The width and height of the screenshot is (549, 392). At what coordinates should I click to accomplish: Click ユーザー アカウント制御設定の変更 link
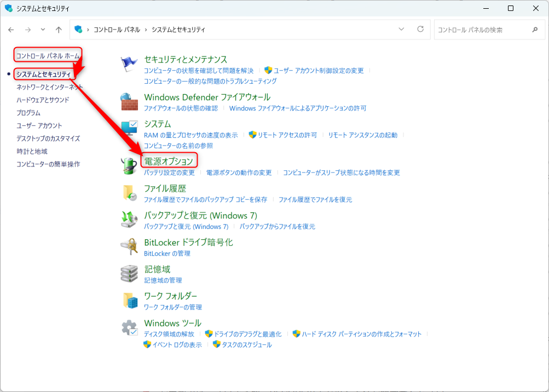pos(319,71)
